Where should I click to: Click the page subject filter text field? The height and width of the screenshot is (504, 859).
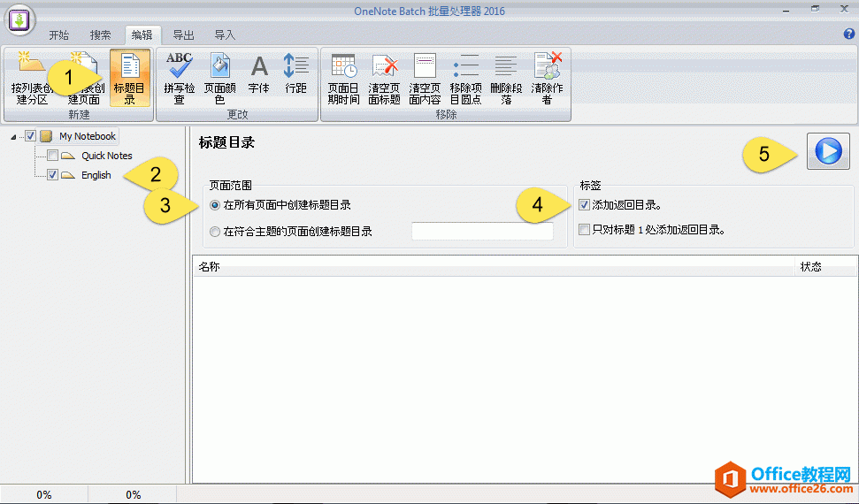[x=482, y=231]
